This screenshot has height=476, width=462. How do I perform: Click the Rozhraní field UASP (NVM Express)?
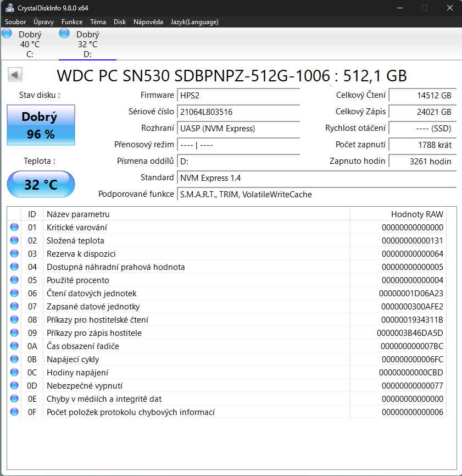[238, 129]
